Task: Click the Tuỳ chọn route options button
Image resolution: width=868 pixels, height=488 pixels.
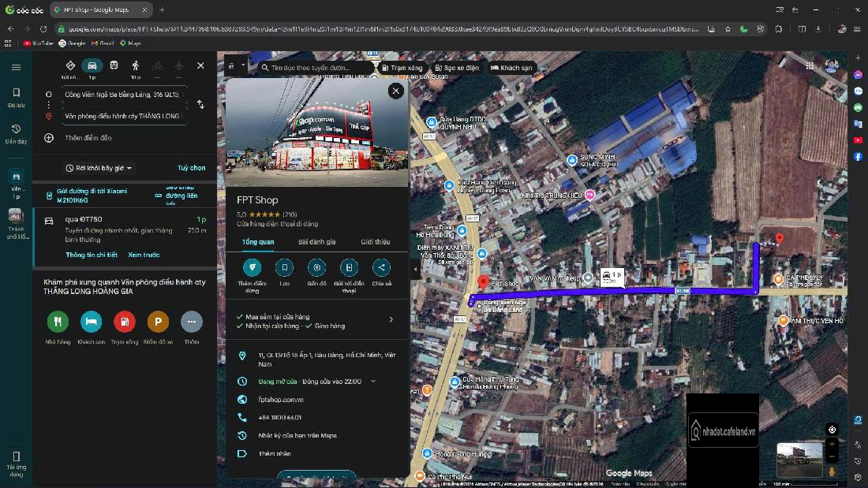Action: click(191, 168)
